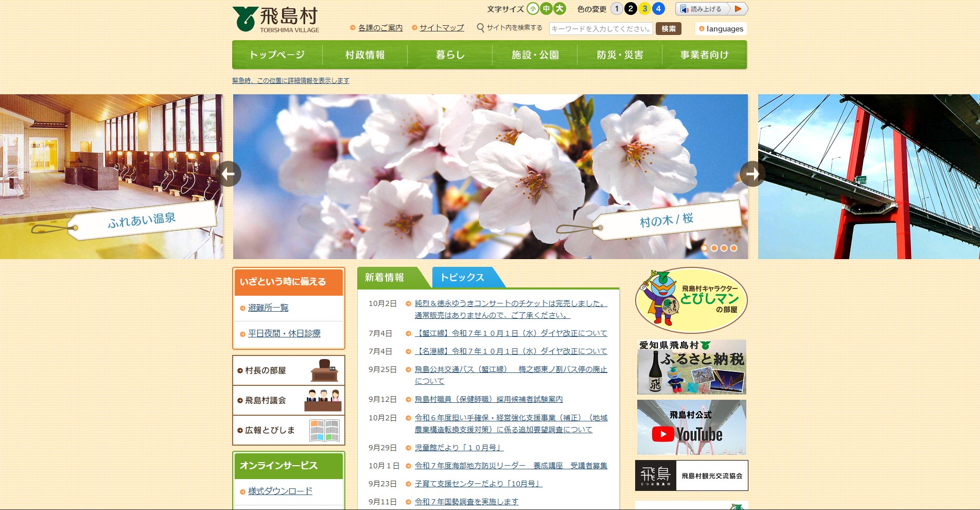Click the 9月11日 date text

(x=382, y=502)
